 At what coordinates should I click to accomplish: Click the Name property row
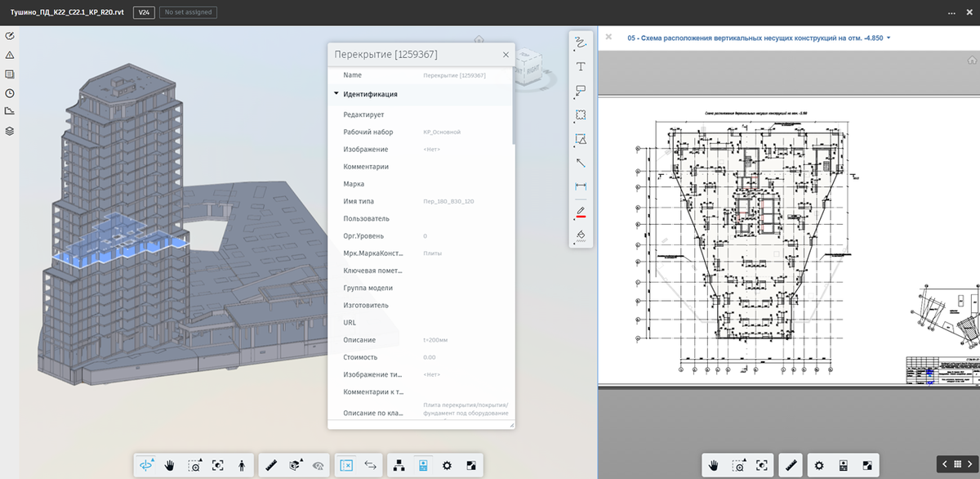421,74
